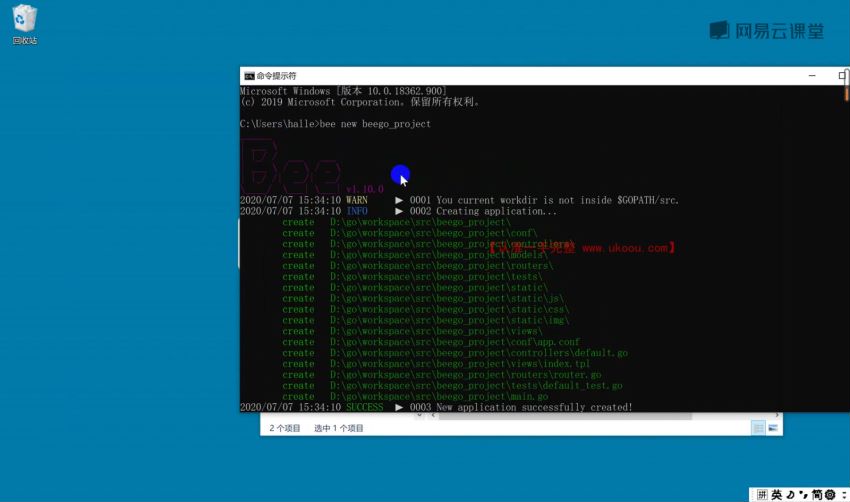
Task: Click the create line for static\img\ folder
Action: [x=426, y=320]
